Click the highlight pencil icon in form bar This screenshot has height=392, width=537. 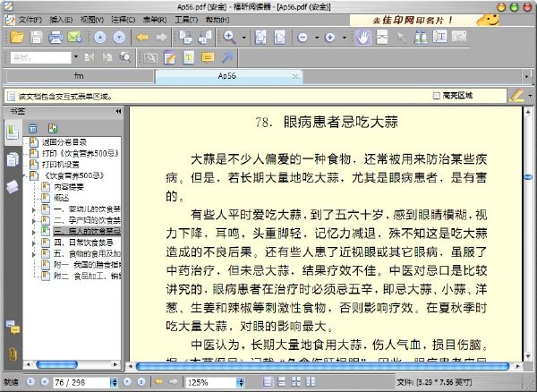[516, 96]
